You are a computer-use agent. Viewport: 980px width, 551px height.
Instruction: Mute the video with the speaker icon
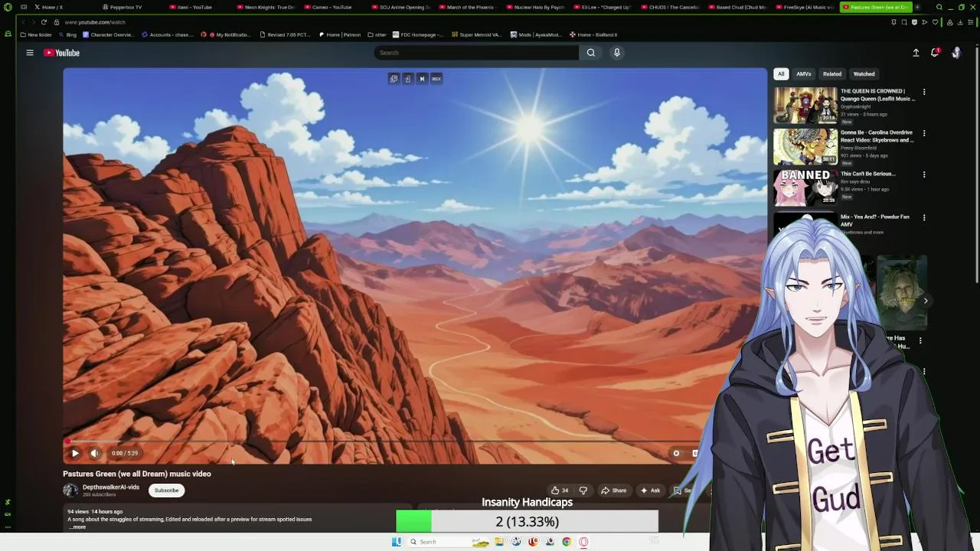94,453
